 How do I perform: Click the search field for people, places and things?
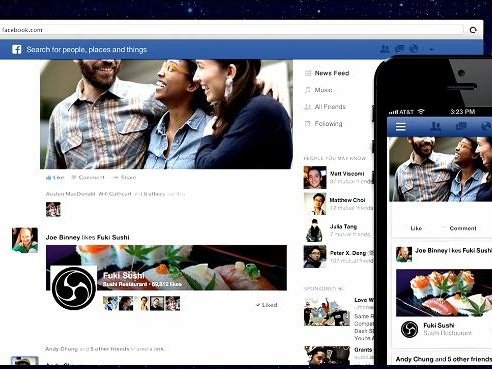pos(87,50)
